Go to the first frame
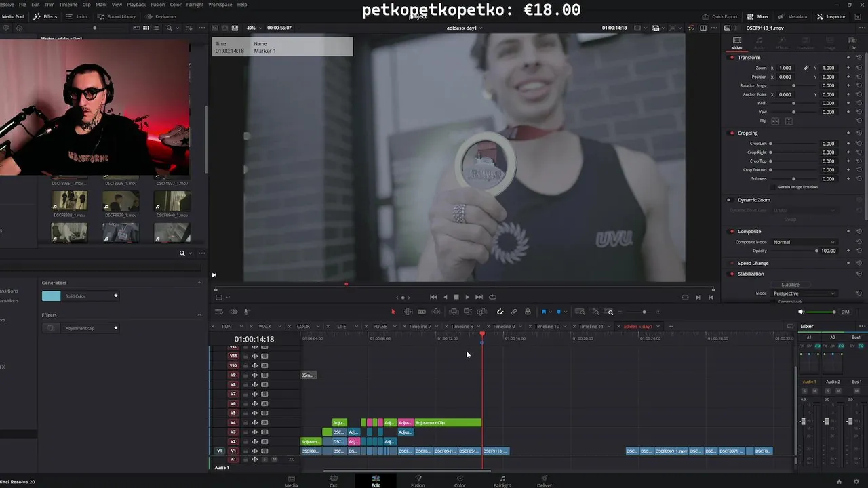 coord(433,297)
